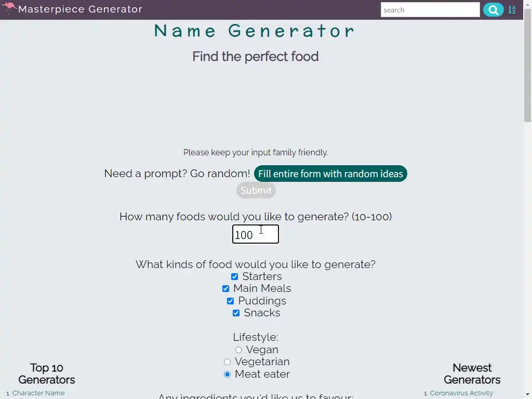Viewport: 532px width, 399px height.
Task: Open the Masterpiece Generator home link
Action: tap(80, 9)
